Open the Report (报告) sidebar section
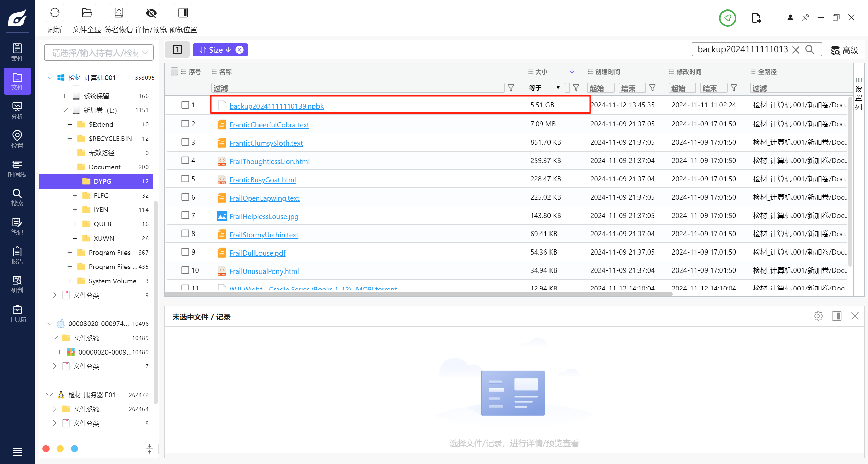This screenshot has height=464, width=868. tap(17, 256)
